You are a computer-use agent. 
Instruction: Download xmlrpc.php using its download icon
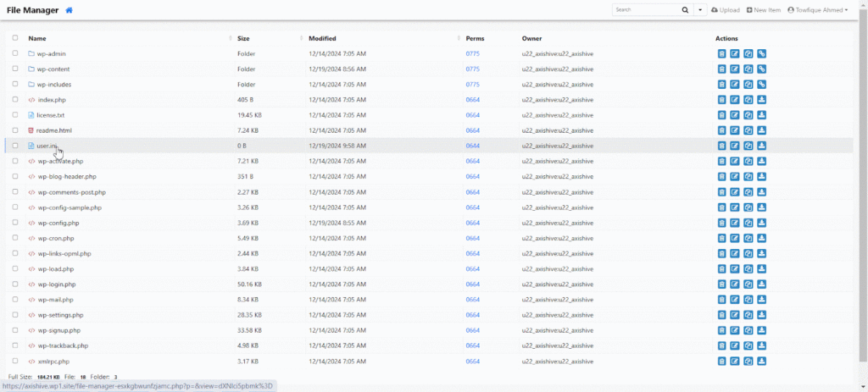(762, 362)
